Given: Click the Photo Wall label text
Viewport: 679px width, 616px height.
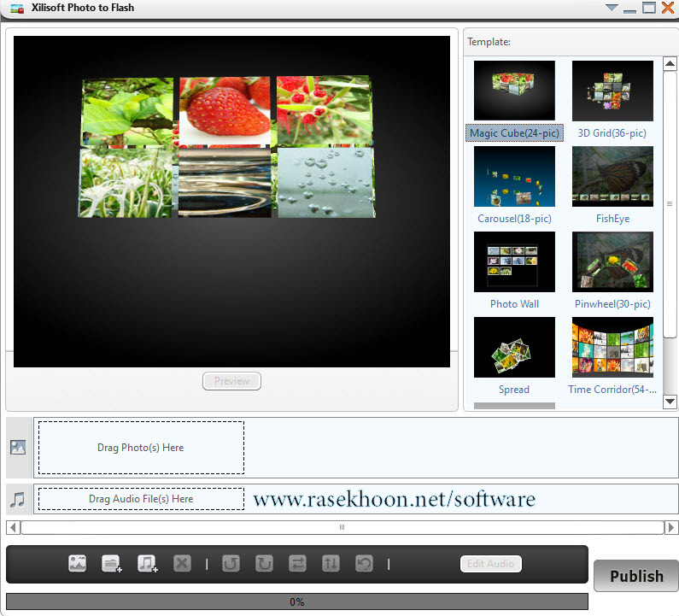Looking at the screenshot, I should [514, 303].
